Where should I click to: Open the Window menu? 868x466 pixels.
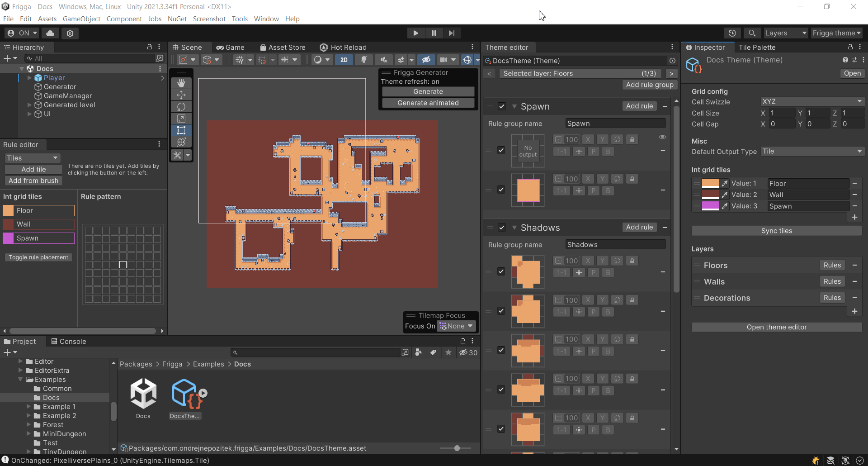click(x=266, y=19)
